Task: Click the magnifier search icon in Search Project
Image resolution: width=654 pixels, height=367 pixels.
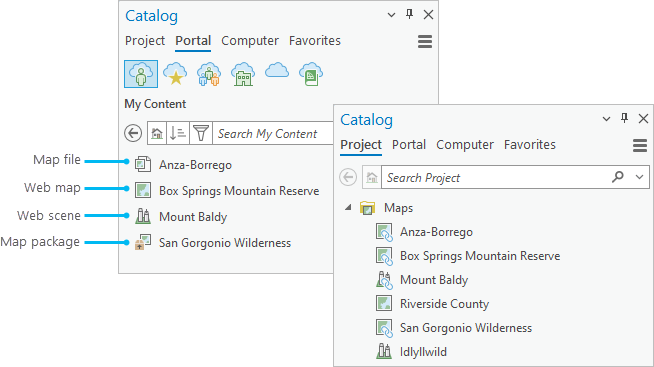Action: (618, 177)
